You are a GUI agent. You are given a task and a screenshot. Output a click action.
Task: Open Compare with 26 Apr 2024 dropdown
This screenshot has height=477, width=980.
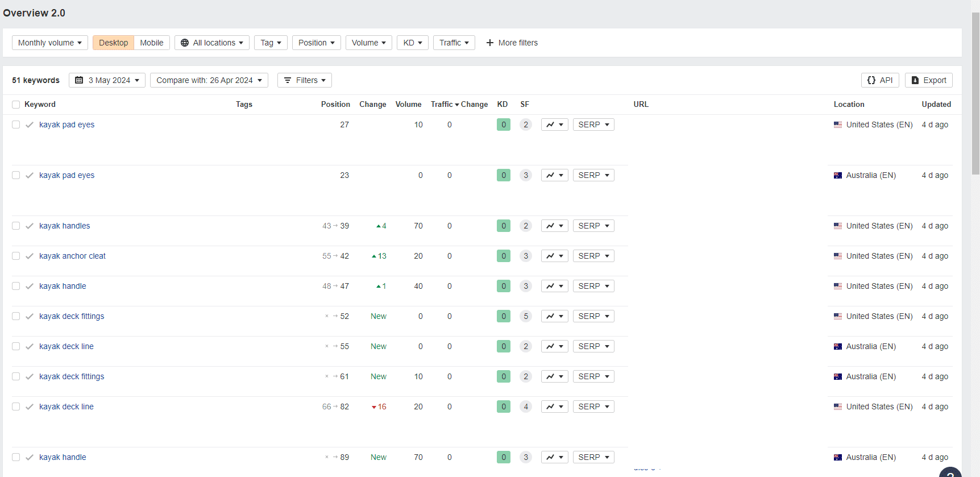point(209,80)
